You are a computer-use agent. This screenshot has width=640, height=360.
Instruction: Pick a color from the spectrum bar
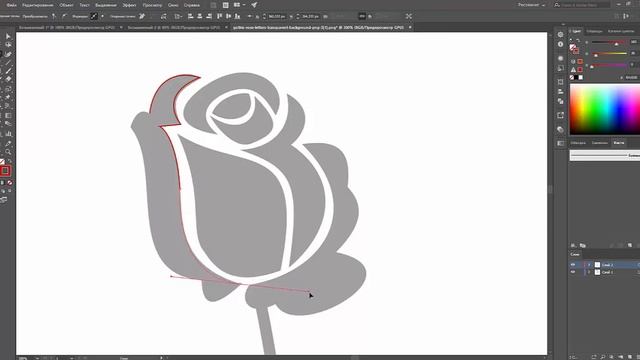pyautogui.click(x=605, y=109)
